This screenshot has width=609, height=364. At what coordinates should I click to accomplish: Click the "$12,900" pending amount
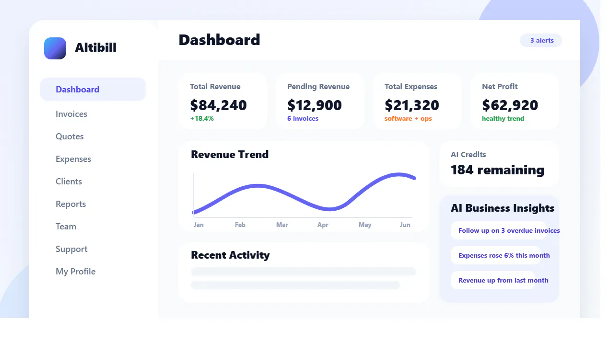click(315, 105)
